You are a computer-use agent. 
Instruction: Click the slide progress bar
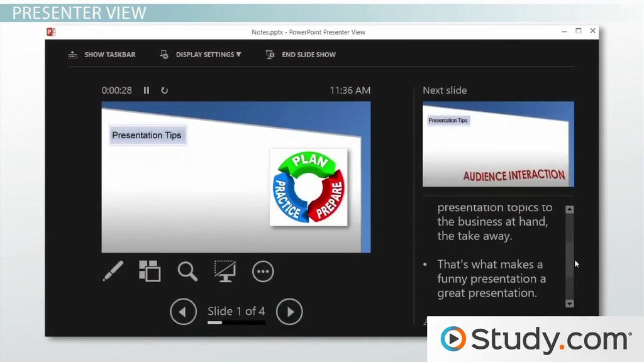pos(236,323)
